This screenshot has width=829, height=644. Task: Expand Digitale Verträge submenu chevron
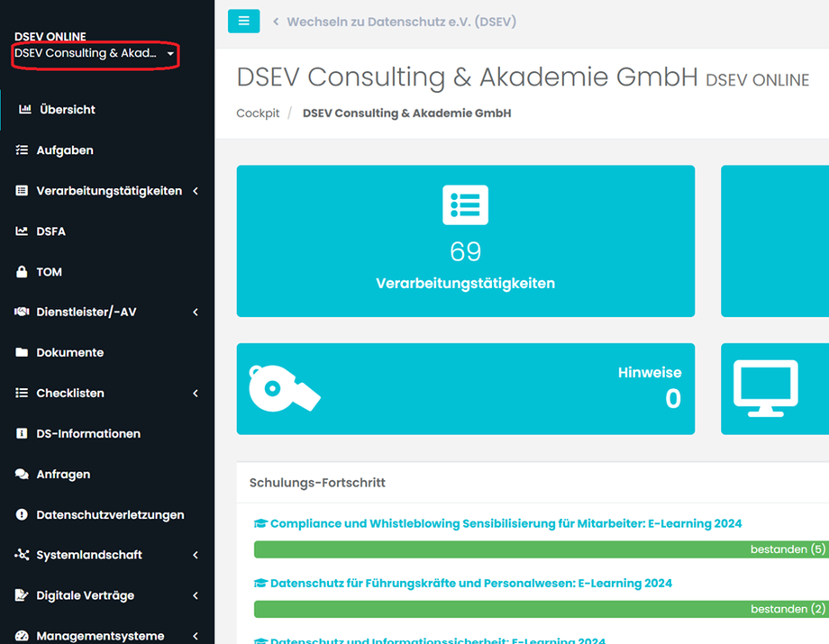pyautogui.click(x=196, y=595)
